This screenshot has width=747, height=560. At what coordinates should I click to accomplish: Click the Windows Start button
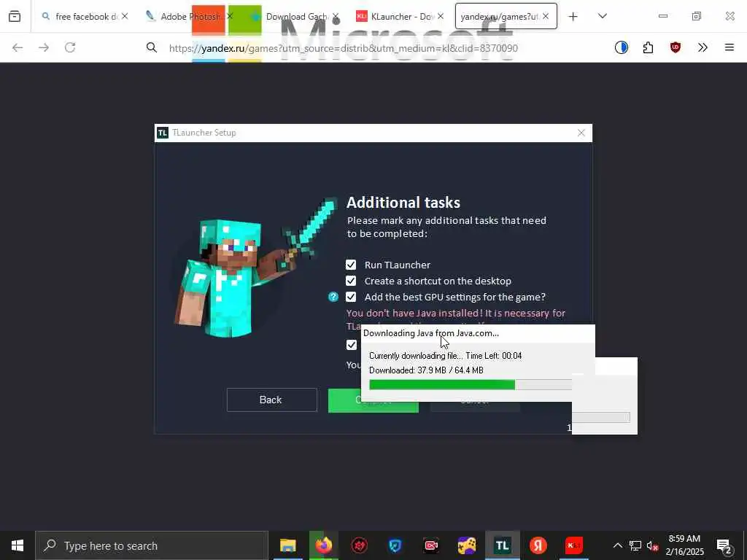[x=18, y=545]
